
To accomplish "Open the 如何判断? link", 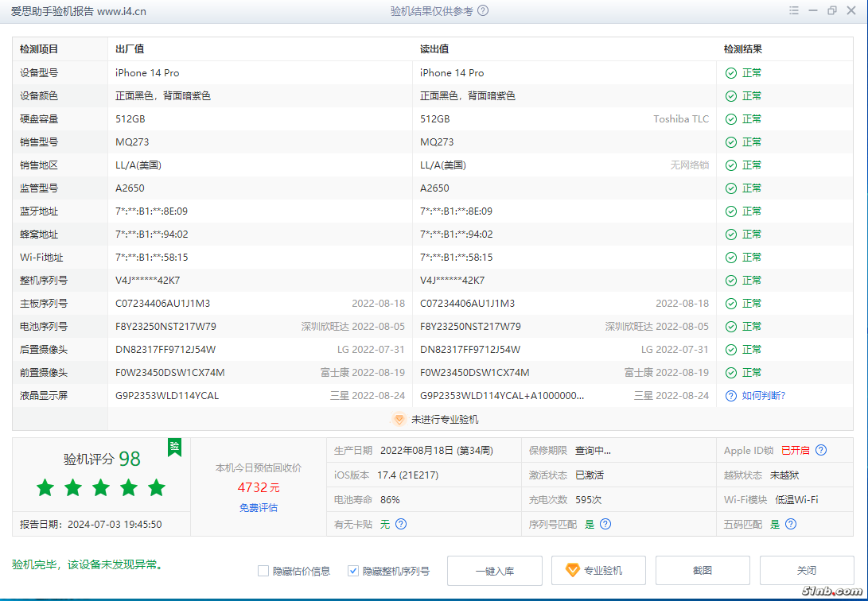I will [764, 396].
